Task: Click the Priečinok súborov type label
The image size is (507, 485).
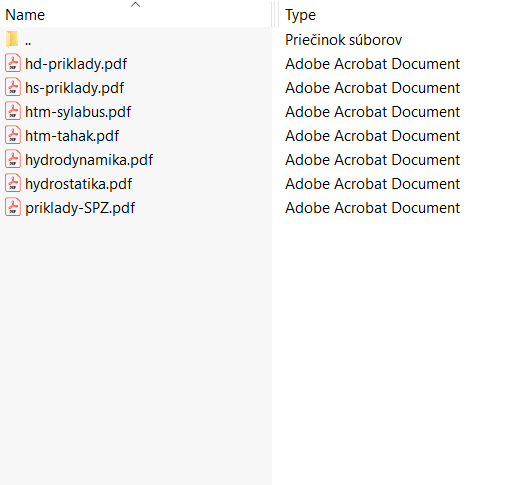Action: (x=343, y=40)
